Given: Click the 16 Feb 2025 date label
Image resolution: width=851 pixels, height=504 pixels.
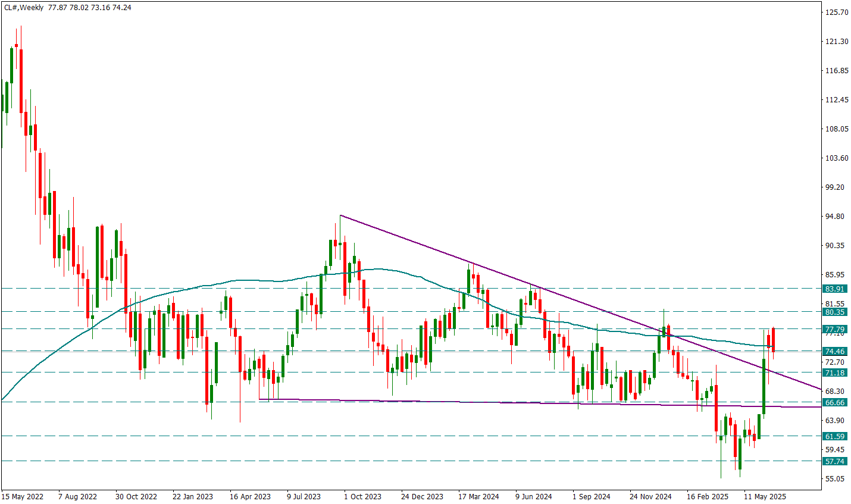Looking at the screenshot, I should tap(708, 496).
